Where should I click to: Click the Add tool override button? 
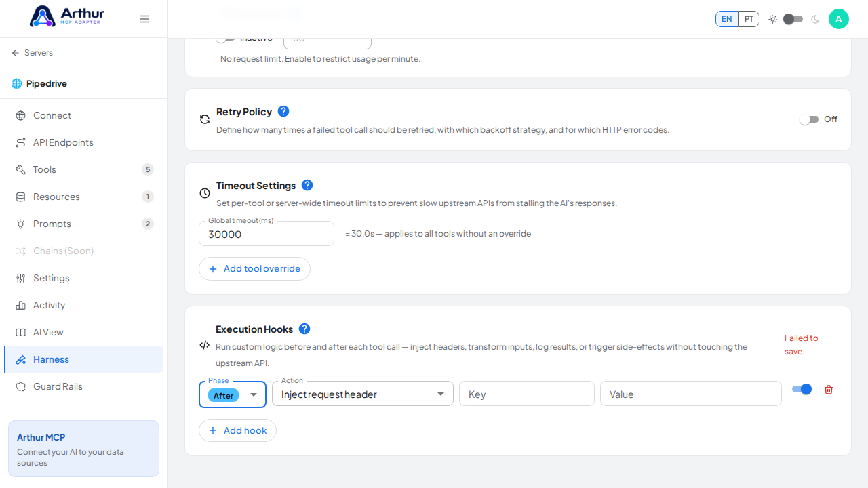point(254,268)
